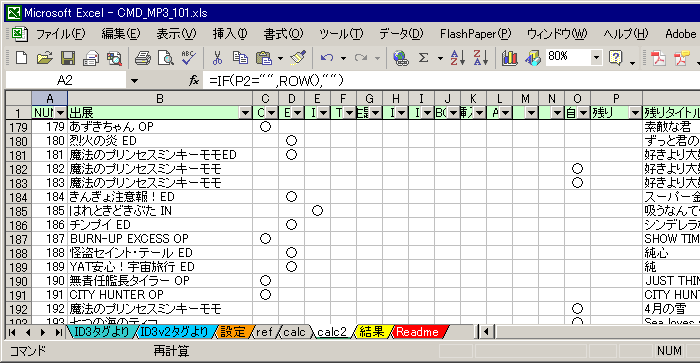This screenshot has height=363, width=700.
Task: Click the Insert Hyperlink globe icon
Action: coord(400,58)
